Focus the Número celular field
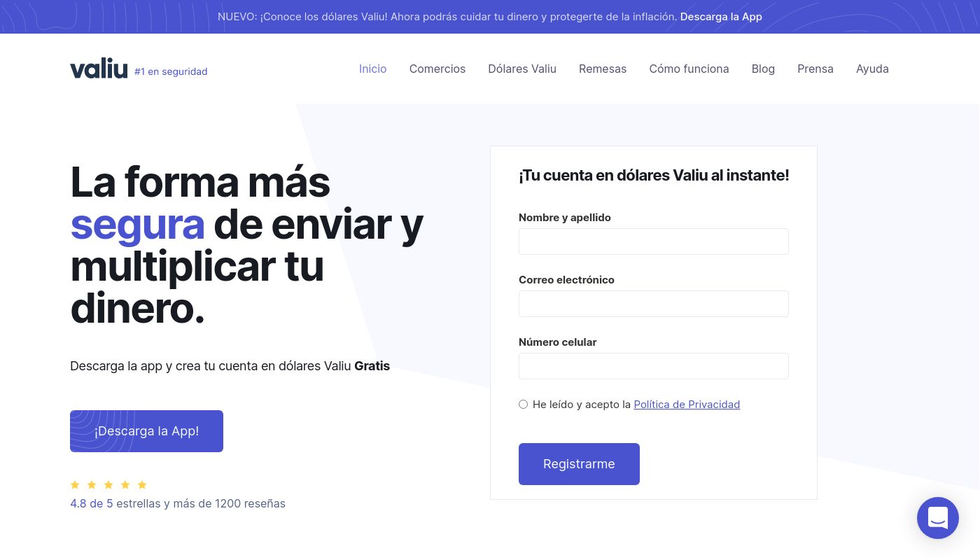Screen dimensions: 980x560 [x=654, y=366]
